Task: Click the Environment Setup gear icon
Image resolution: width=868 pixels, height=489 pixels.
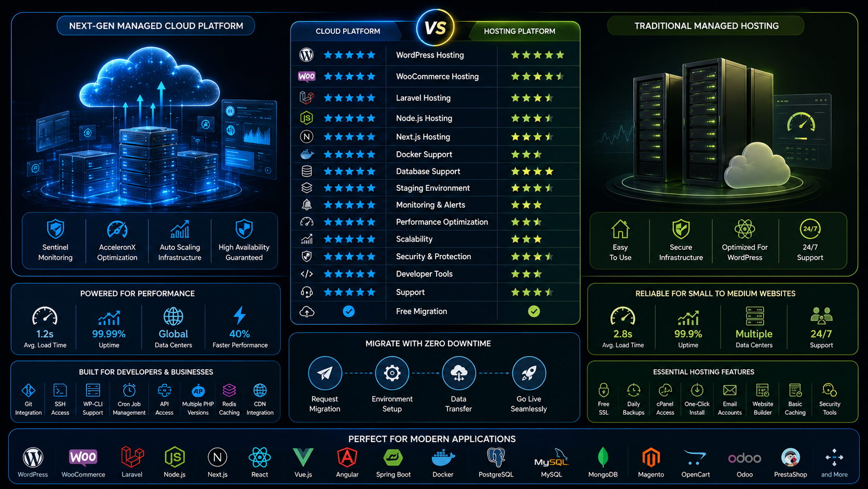Action: [x=392, y=373]
